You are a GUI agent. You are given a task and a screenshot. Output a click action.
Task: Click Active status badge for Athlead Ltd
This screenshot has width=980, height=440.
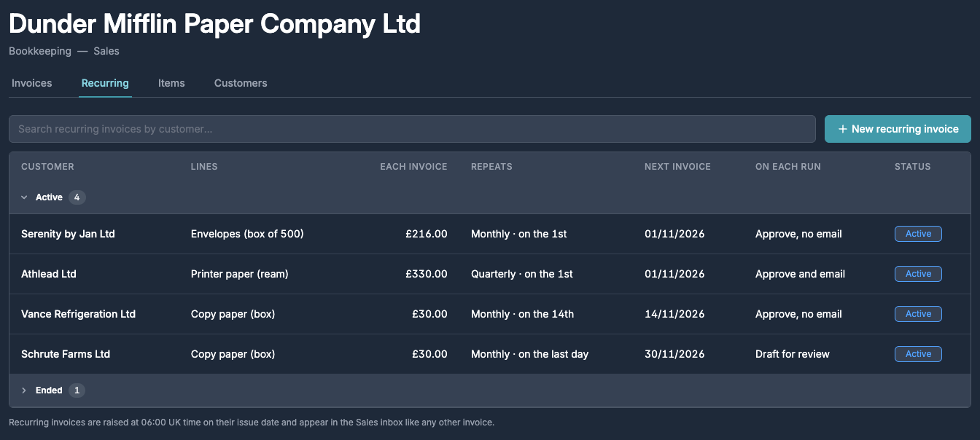coord(918,274)
